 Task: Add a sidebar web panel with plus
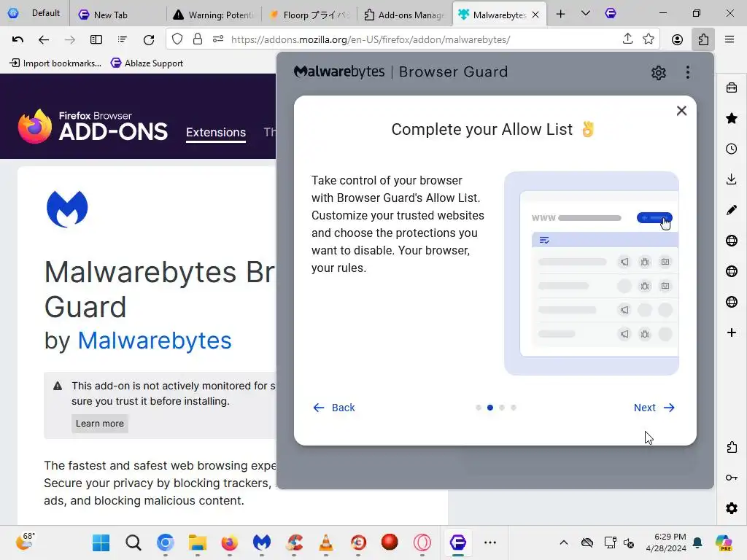(x=732, y=332)
